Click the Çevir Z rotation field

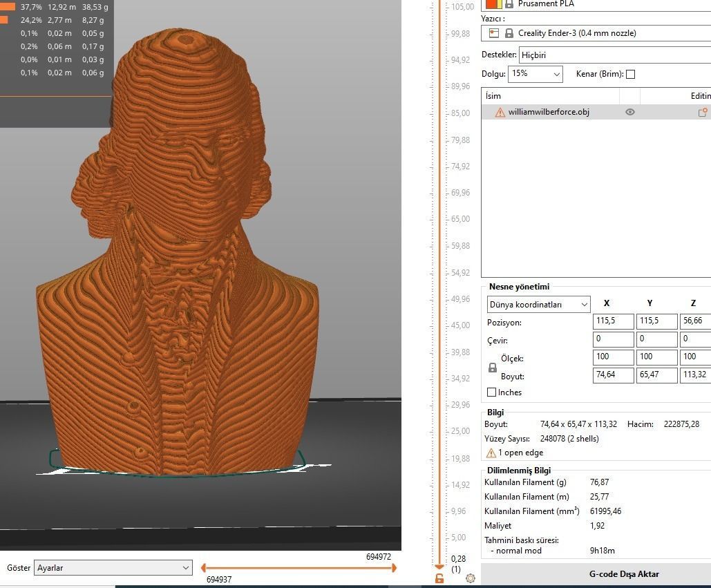pyautogui.click(x=695, y=339)
